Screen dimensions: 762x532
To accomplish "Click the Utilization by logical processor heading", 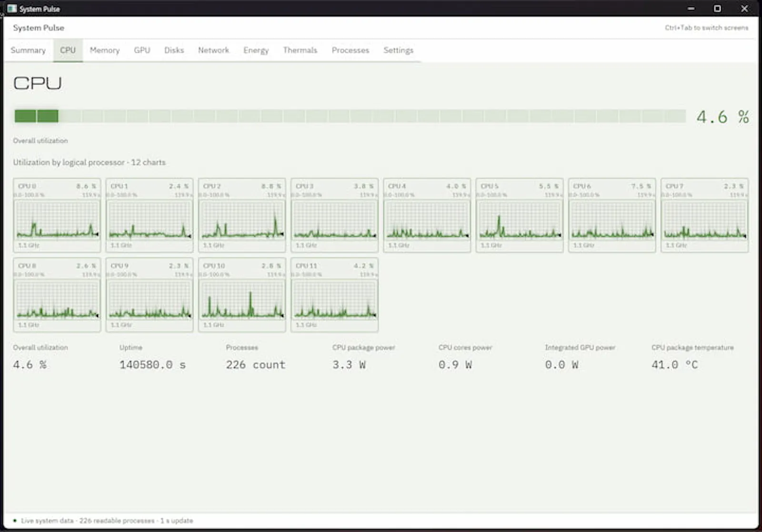I will pyautogui.click(x=90, y=162).
